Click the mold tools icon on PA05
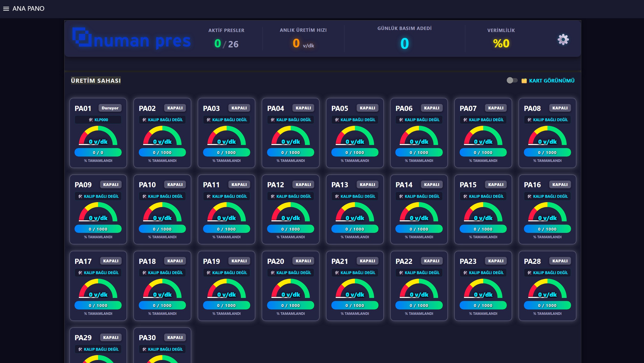 [x=337, y=120]
